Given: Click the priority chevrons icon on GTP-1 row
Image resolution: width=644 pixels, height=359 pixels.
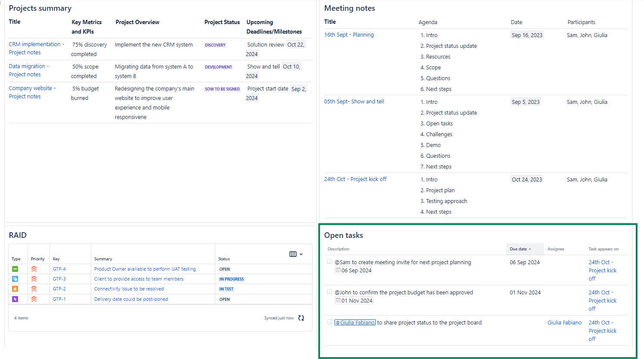Looking at the screenshot, I should (34, 299).
